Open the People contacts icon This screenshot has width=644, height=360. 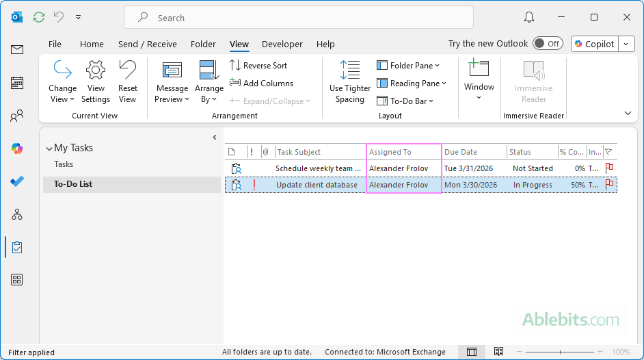17,116
